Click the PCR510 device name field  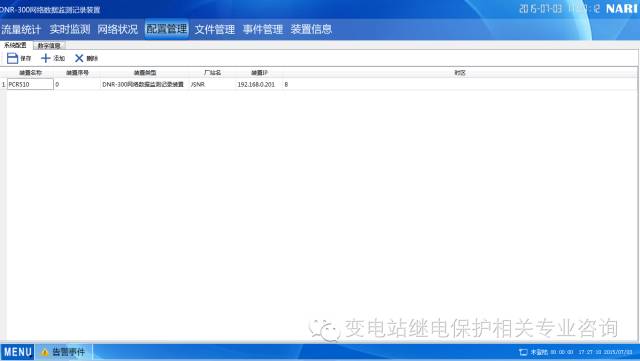[30, 85]
